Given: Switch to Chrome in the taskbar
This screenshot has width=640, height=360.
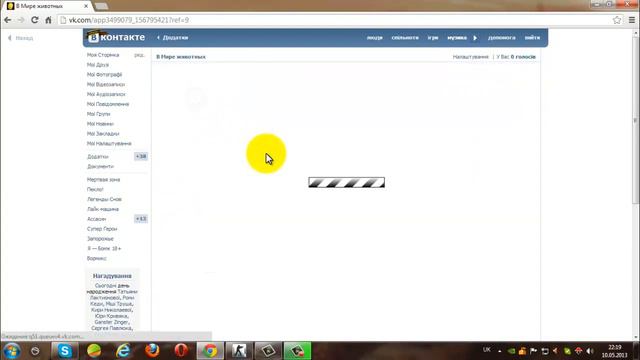Looking at the screenshot, I should [210, 351].
